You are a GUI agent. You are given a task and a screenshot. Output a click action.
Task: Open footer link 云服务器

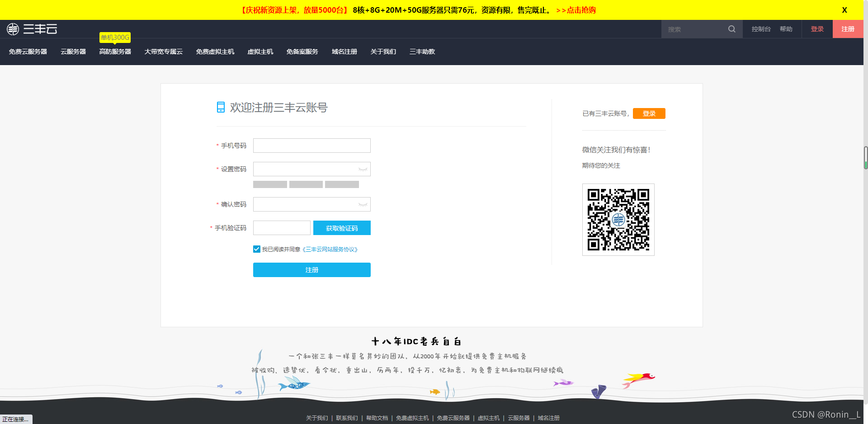[x=519, y=418]
